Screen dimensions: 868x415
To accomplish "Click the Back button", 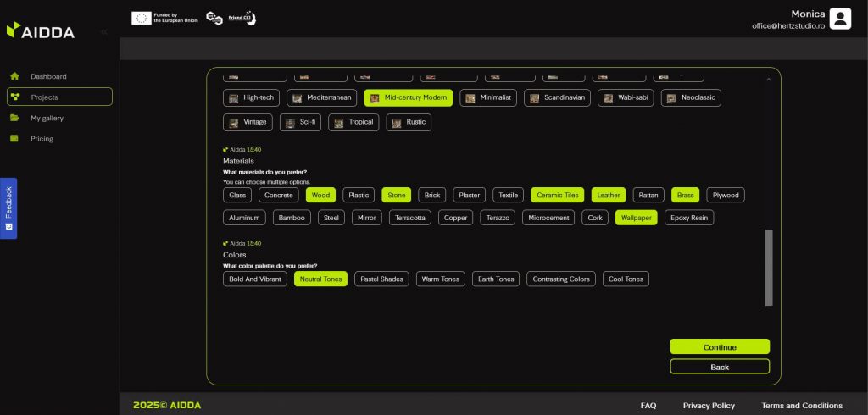I will 719,367.
